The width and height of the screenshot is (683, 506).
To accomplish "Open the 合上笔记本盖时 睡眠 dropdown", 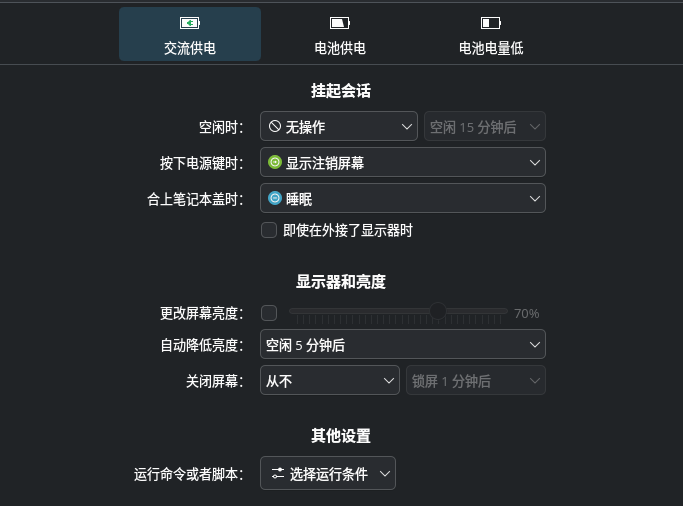I will 402,198.
